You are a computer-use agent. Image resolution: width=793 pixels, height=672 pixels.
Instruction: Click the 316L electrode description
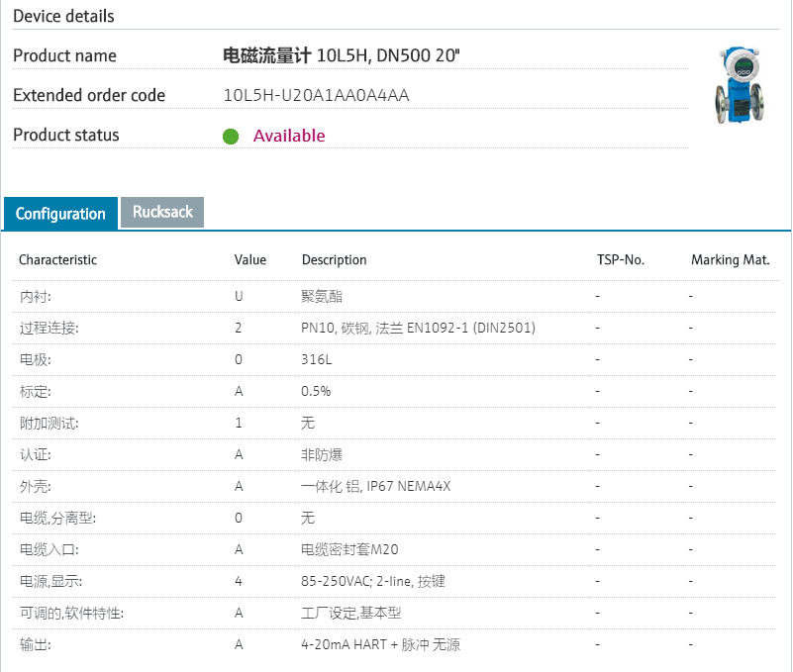[x=317, y=359]
